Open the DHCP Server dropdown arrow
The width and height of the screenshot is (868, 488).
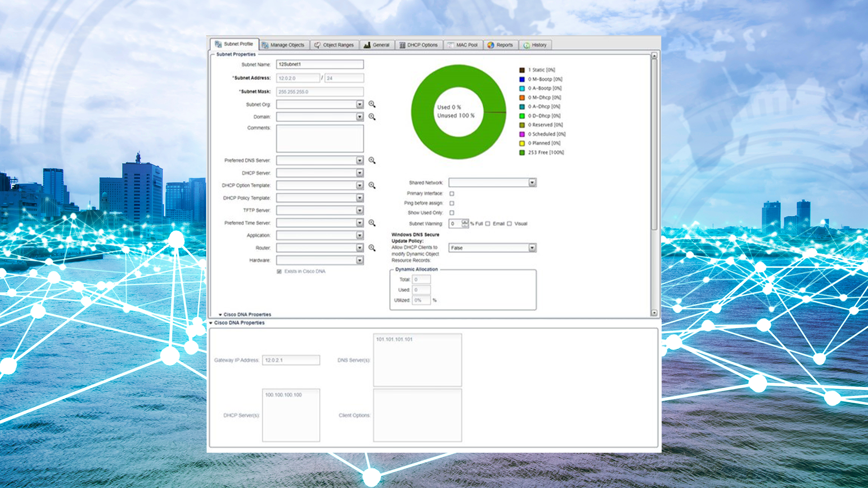point(359,173)
